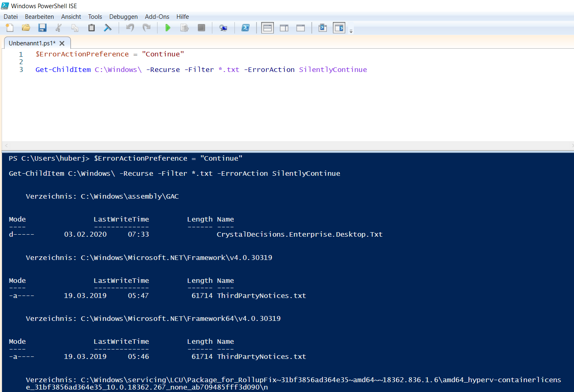The width and height of the screenshot is (574, 392).
Task: Save the Unbenannt1.ps1 script
Action: [x=42, y=27]
